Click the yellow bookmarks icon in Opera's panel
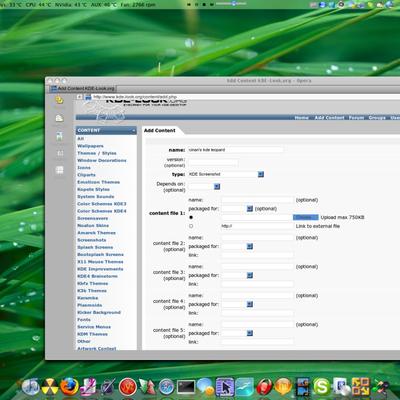The image size is (400, 400). (x=59, y=100)
